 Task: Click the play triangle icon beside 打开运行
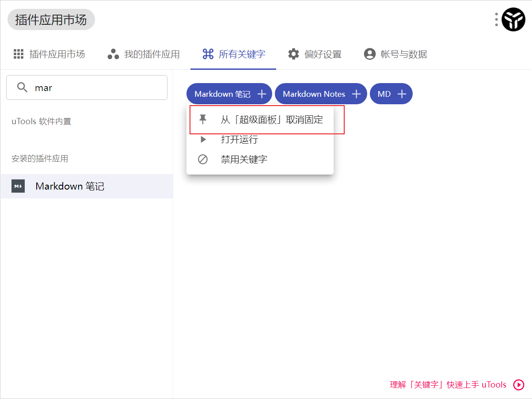click(203, 140)
